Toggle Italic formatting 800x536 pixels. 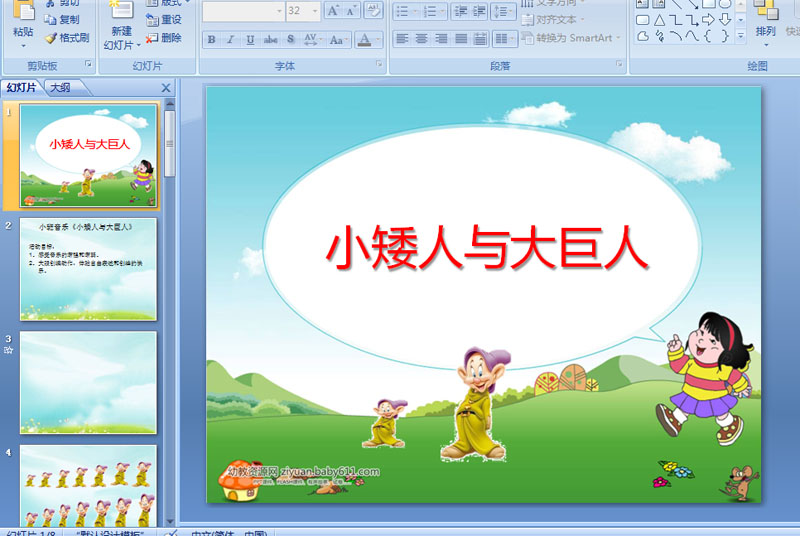coord(231,39)
